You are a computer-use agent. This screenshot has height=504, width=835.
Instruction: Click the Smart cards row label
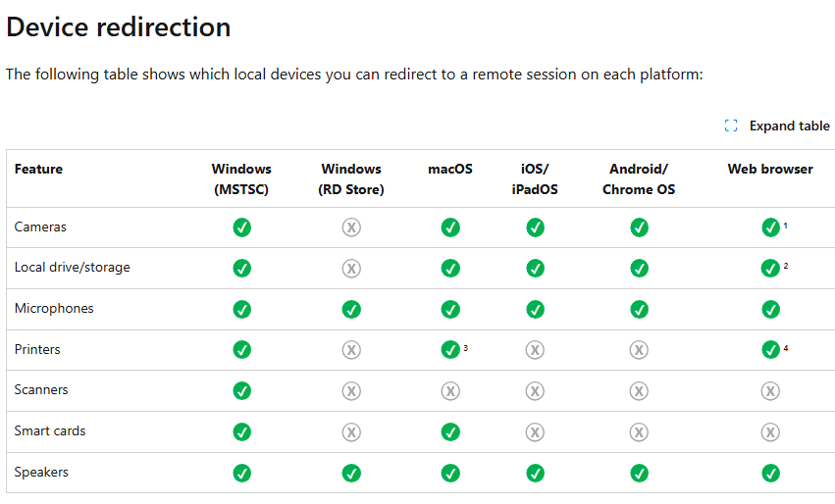50,430
